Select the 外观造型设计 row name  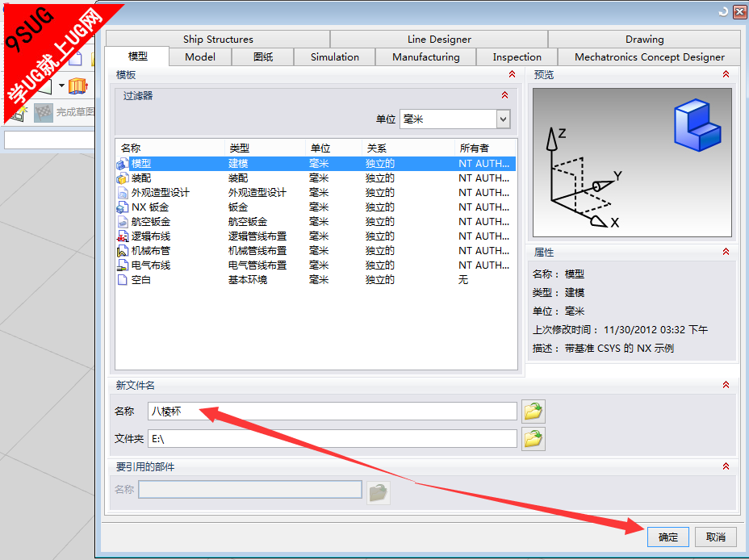pos(161,193)
